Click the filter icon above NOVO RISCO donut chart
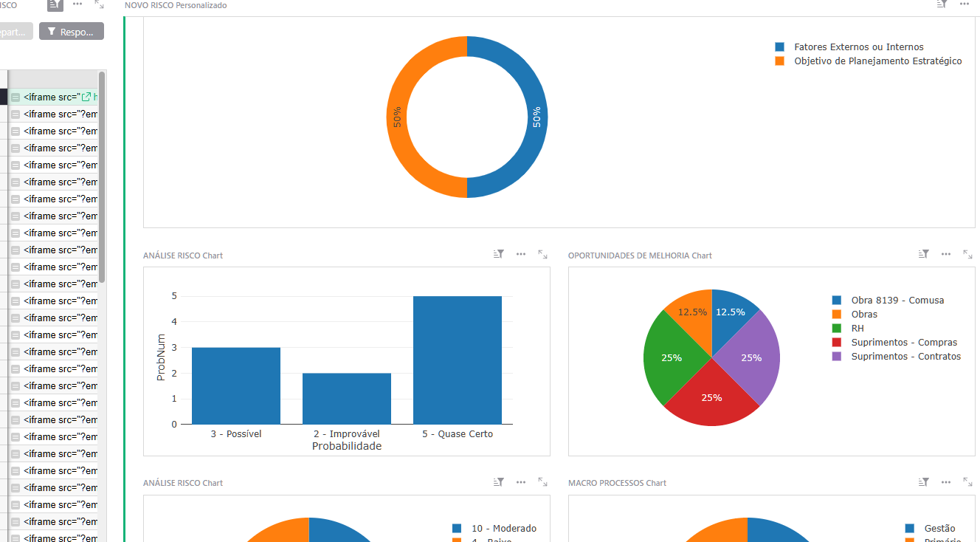The image size is (980, 542). click(x=942, y=4)
